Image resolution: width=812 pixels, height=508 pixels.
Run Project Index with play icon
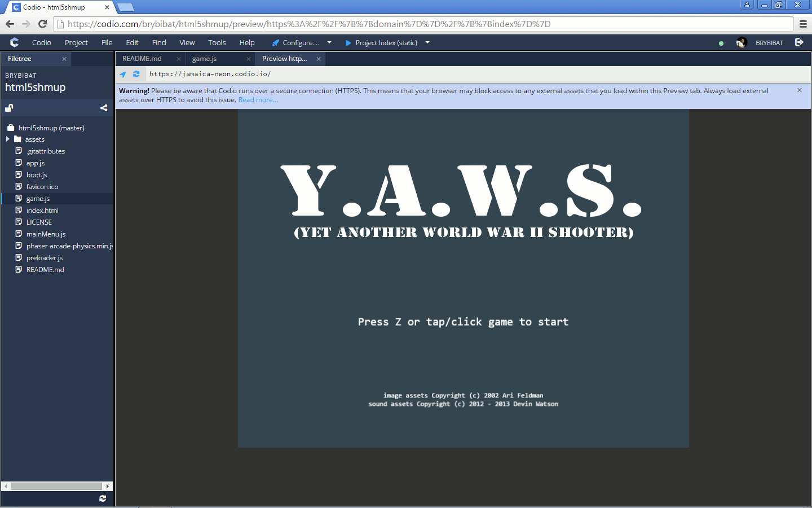coord(348,43)
